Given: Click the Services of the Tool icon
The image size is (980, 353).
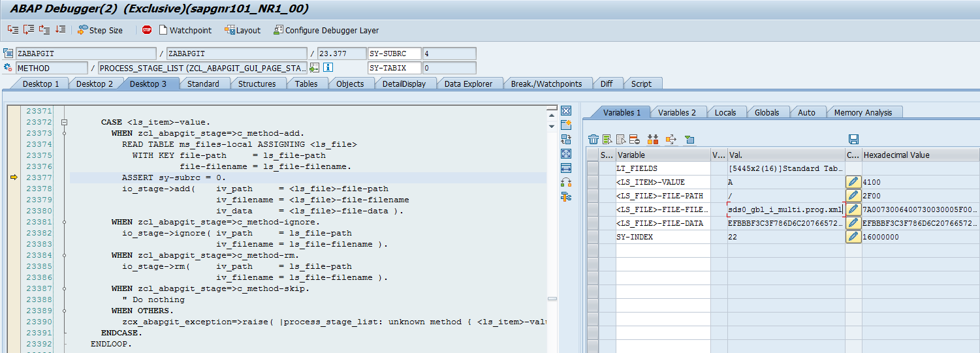Looking at the screenshot, I should (x=566, y=197).
